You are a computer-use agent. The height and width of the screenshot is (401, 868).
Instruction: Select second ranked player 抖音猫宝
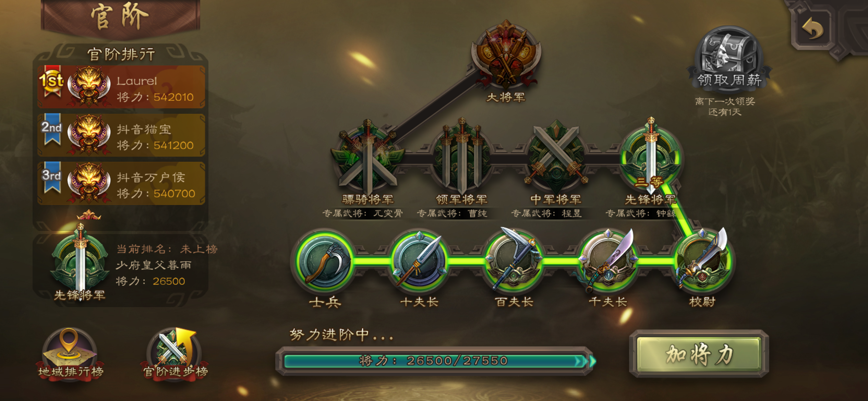121,135
